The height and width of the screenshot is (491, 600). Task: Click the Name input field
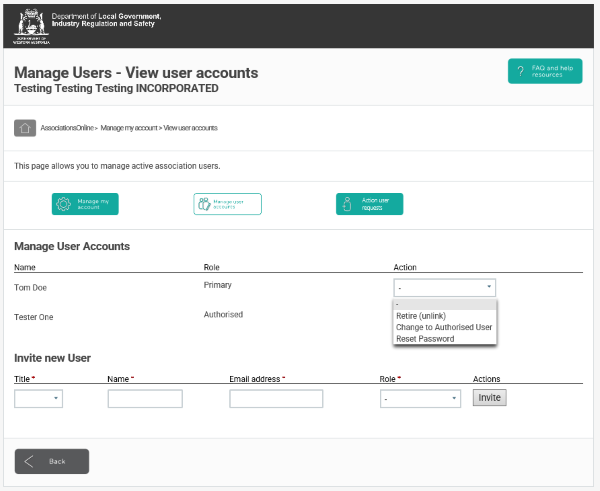(x=145, y=398)
